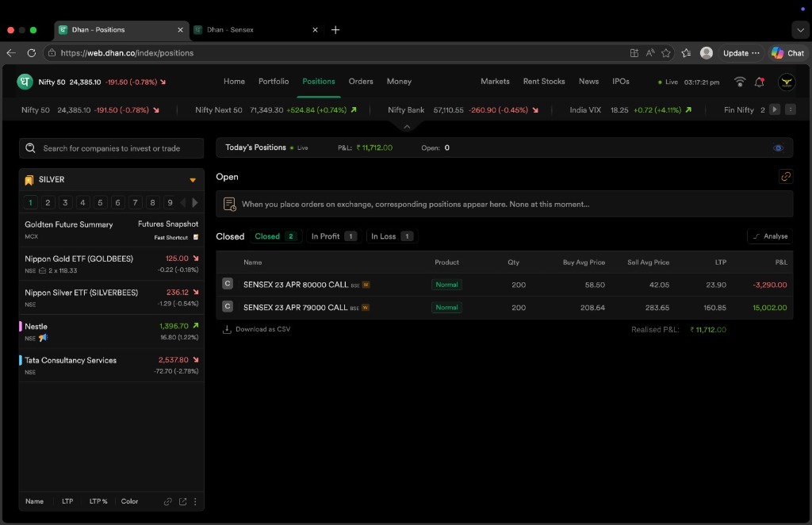812x525 pixels.
Task: Click the WiFi connection status icon
Action: pos(740,82)
